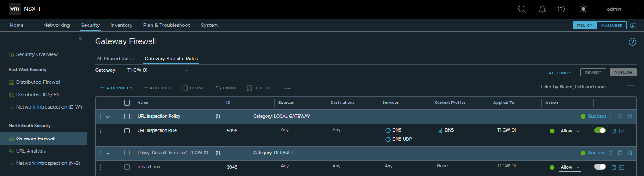Click Gateway Firewall page help icon

[x=633, y=42]
